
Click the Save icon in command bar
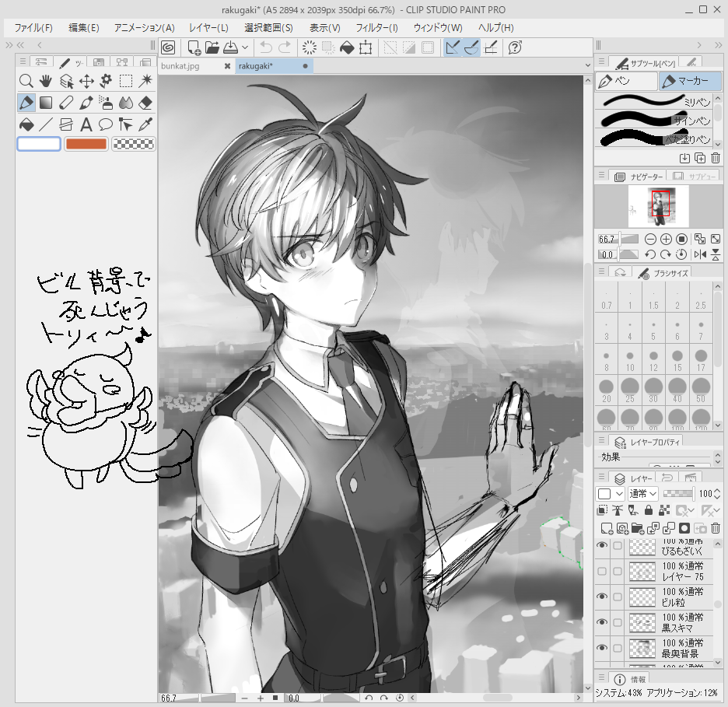(x=231, y=47)
